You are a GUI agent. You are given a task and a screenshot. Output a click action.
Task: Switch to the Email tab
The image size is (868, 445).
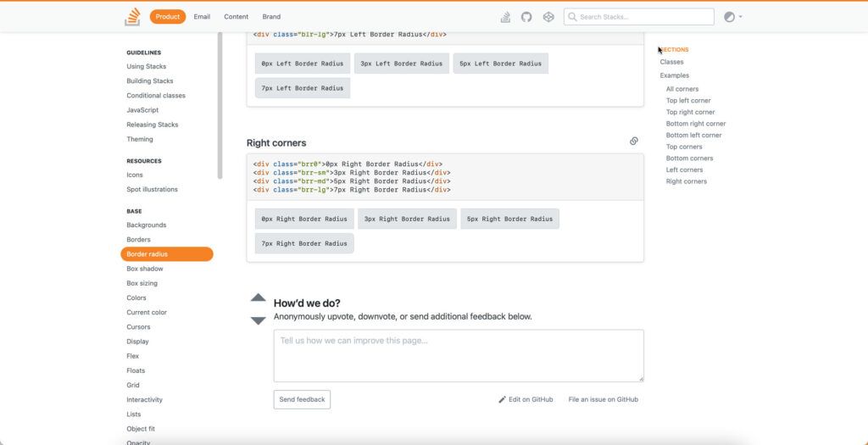[x=202, y=17]
